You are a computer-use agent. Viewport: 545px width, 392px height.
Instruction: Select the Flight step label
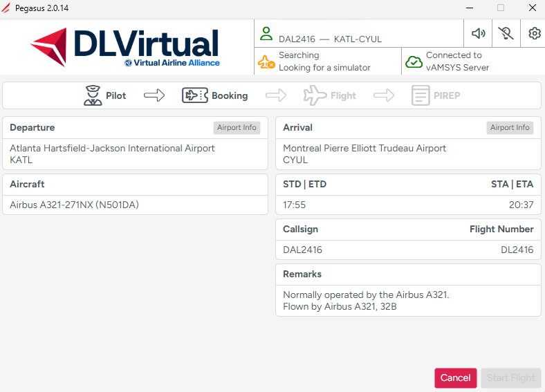point(343,95)
